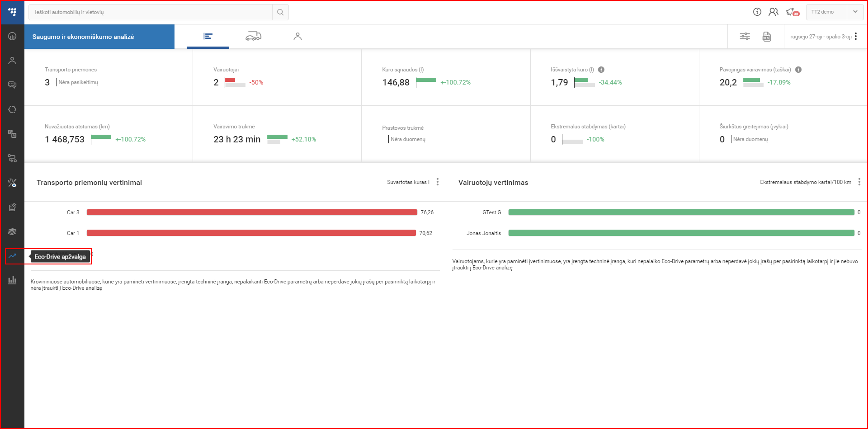Open the geozone hexagon icon in sidebar
Viewport: 868px width, 429px height.
(x=12, y=109)
